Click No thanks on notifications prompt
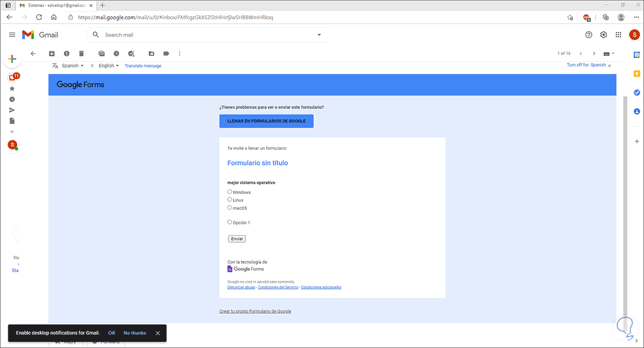The height and width of the screenshot is (348, 644). pyautogui.click(x=135, y=333)
